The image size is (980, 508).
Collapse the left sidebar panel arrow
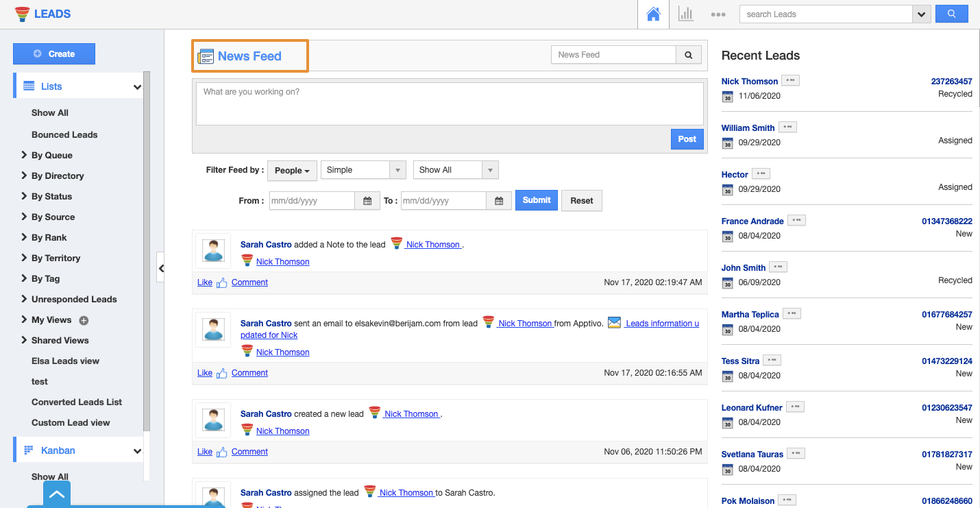(160, 268)
